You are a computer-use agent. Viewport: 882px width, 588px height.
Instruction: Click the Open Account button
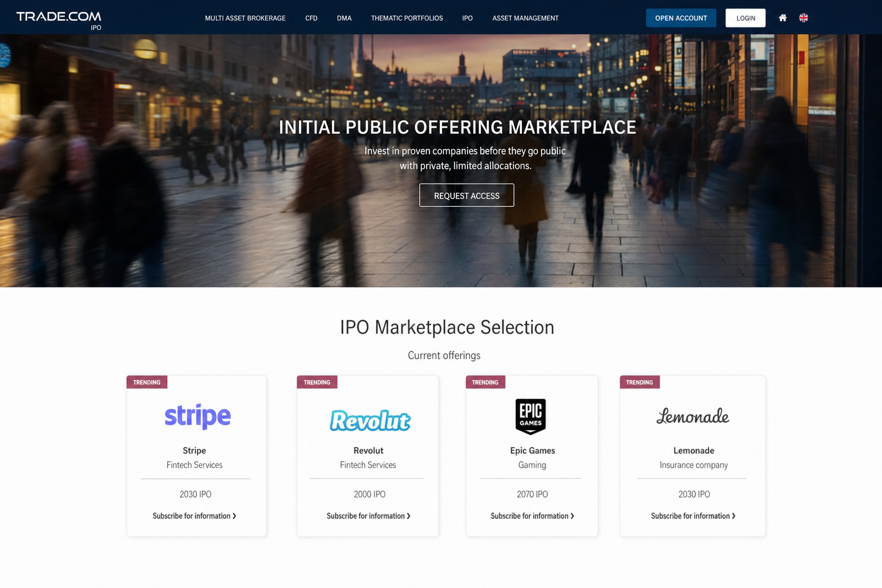tap(681, 18)
